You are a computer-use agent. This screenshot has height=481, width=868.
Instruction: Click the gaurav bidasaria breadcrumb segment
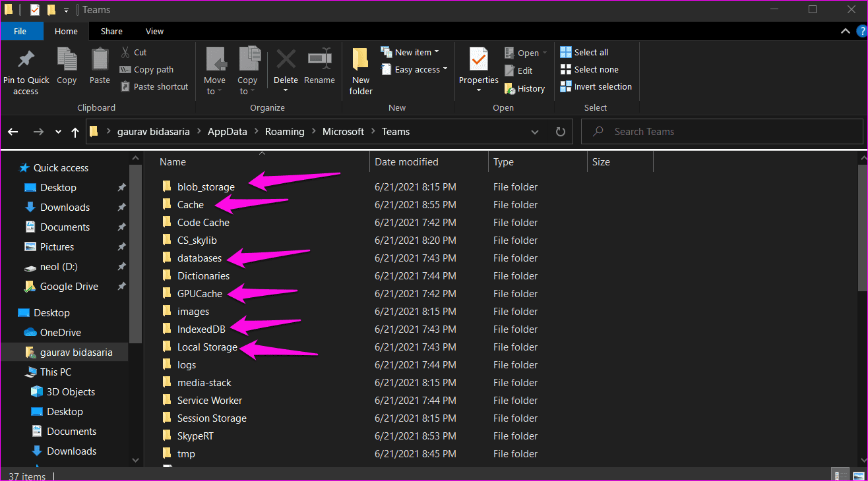point(154,132)
